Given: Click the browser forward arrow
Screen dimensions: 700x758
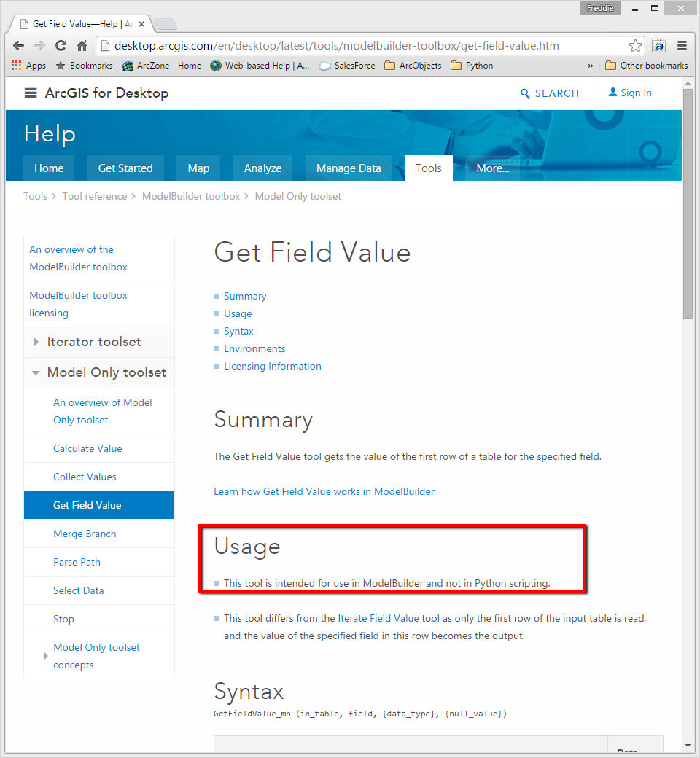Looking at the screenshot, I should point(39,46).
